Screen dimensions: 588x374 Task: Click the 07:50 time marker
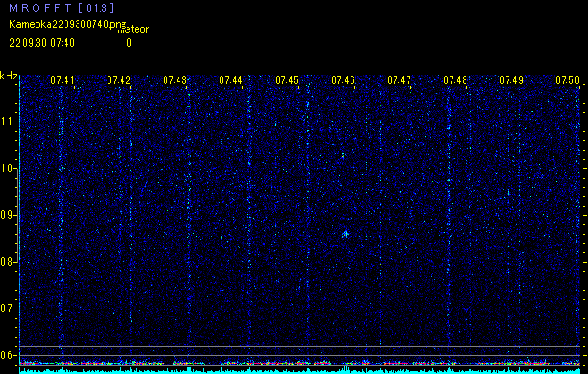coord(567,79)
